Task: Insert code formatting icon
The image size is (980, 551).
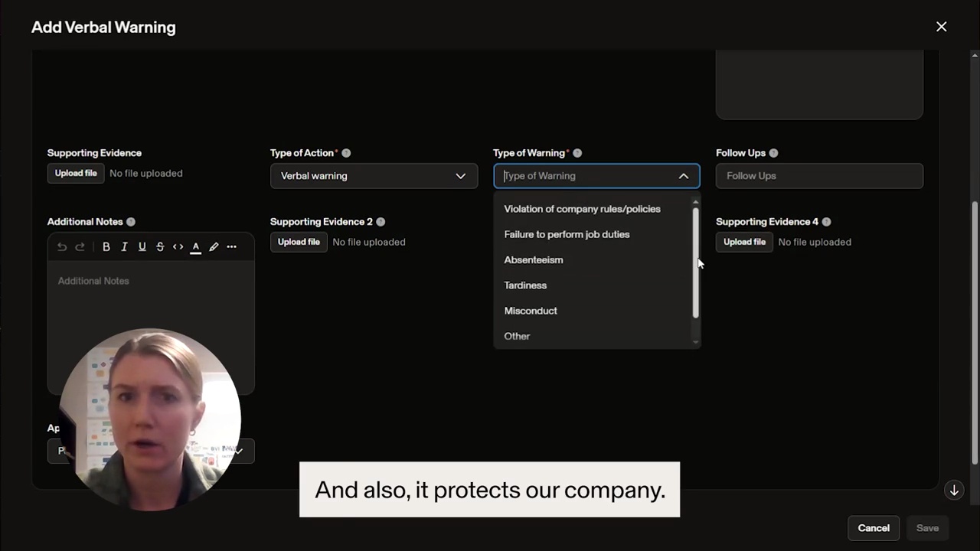Action: click(178, 246)
